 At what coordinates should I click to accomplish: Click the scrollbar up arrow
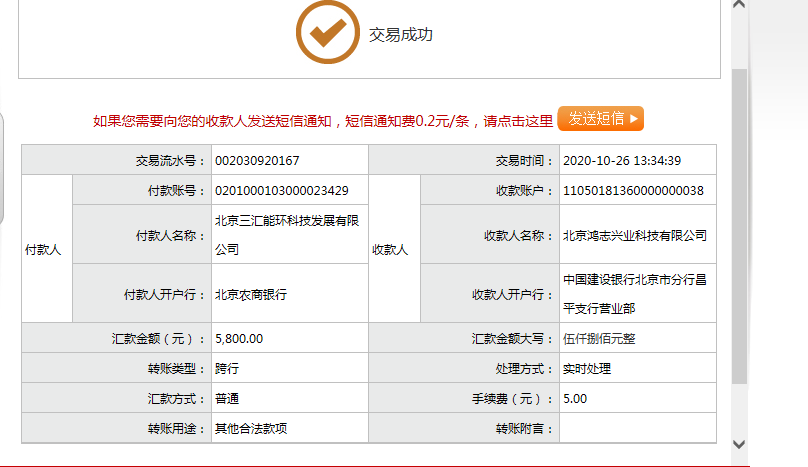tap(739, 6)
